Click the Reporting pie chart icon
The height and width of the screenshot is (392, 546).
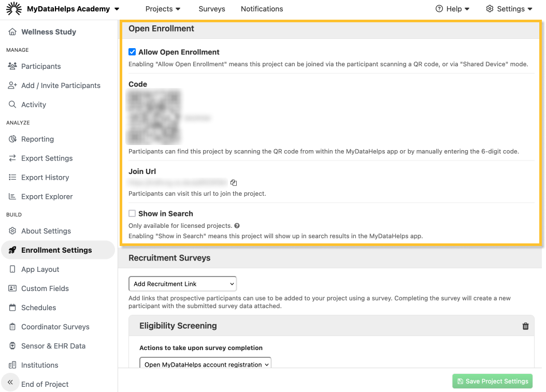click(12, 139)
